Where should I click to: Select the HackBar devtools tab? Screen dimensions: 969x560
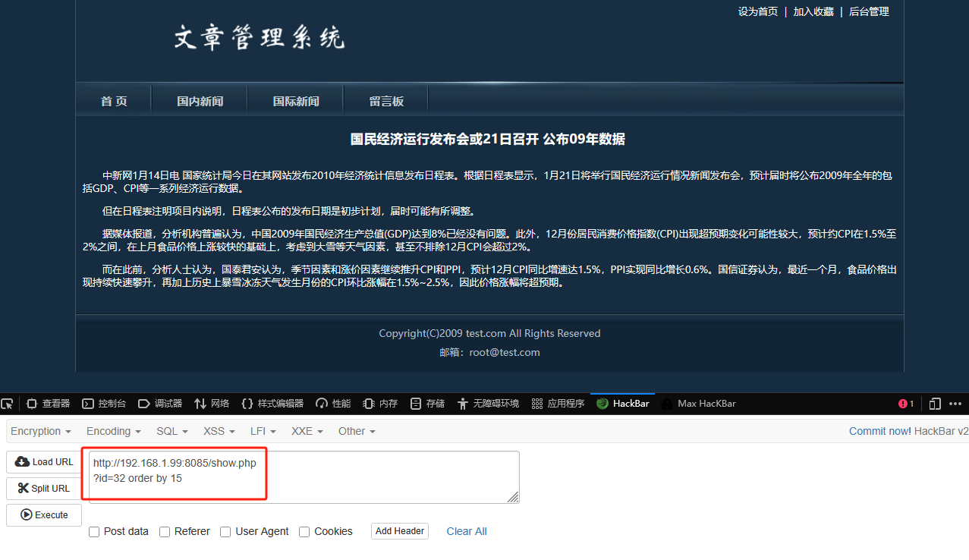pyautogui.click(x=623, y=404)
